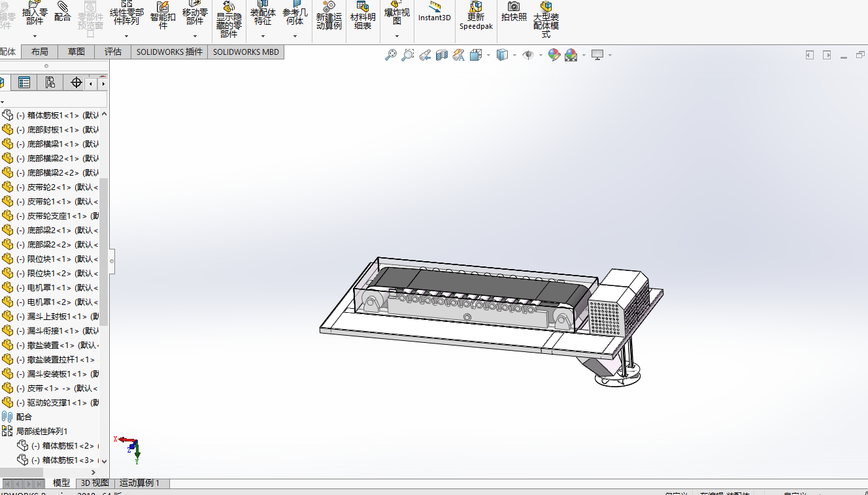Toggle 大型装配体模式 large assembly mode
868x495 pixels.
546,20
